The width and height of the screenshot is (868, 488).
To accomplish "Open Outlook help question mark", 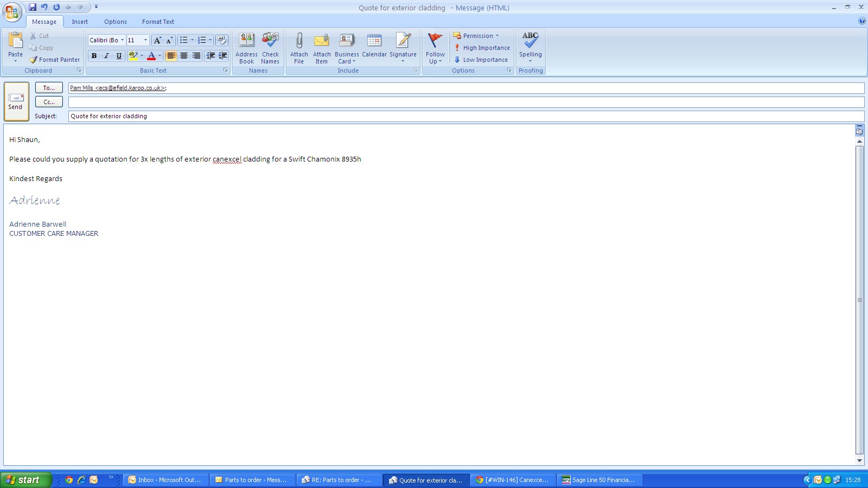I will 862,21.
